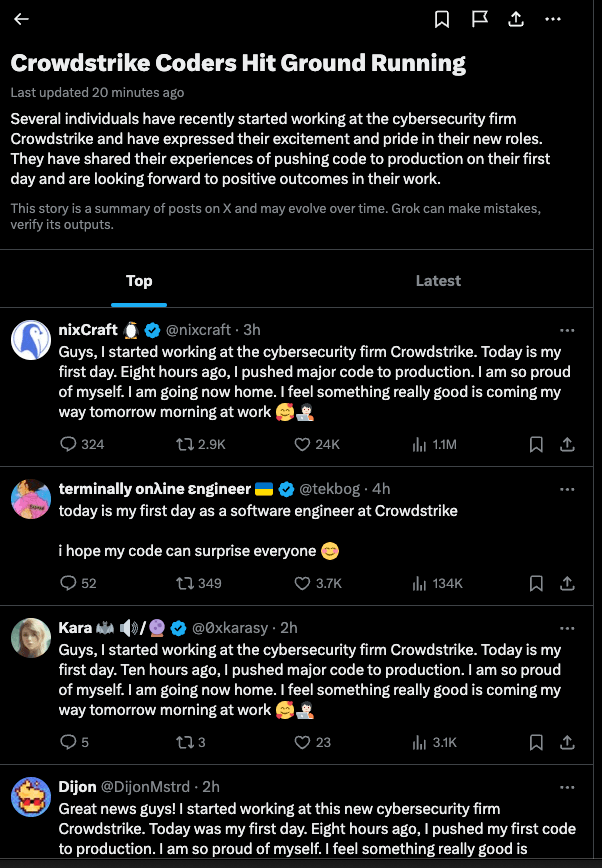Viewport: 602px width, 868px height.
Task: Select the Top tab
Action: pyautogui.click(x=139, y=281)
